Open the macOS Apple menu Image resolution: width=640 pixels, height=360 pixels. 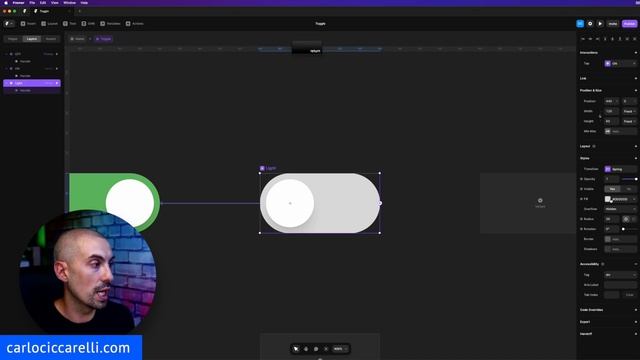coord(6,2)
